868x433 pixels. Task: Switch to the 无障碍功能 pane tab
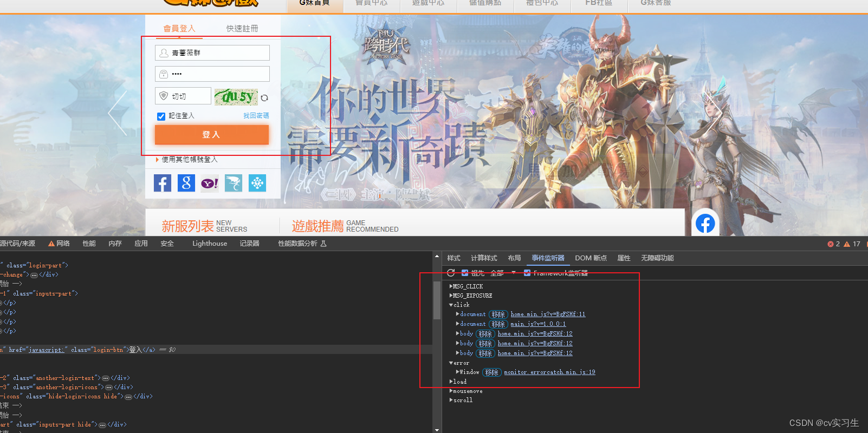[x=657, y=258]
